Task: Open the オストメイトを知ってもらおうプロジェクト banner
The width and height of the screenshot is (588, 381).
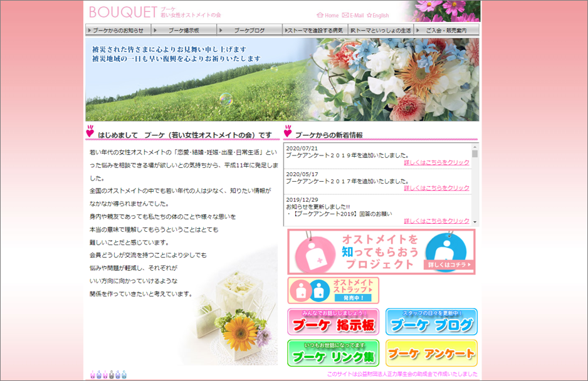Action: coord(381,251)
